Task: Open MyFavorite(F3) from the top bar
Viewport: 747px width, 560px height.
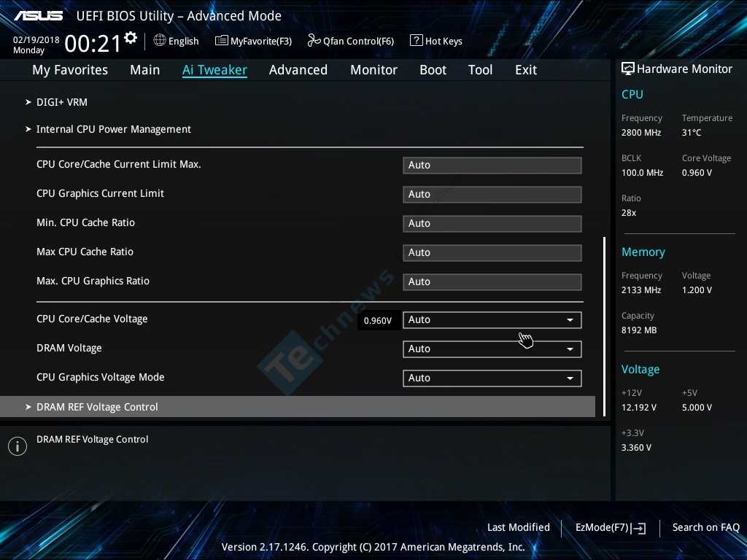Action: [x=253, y=41]
